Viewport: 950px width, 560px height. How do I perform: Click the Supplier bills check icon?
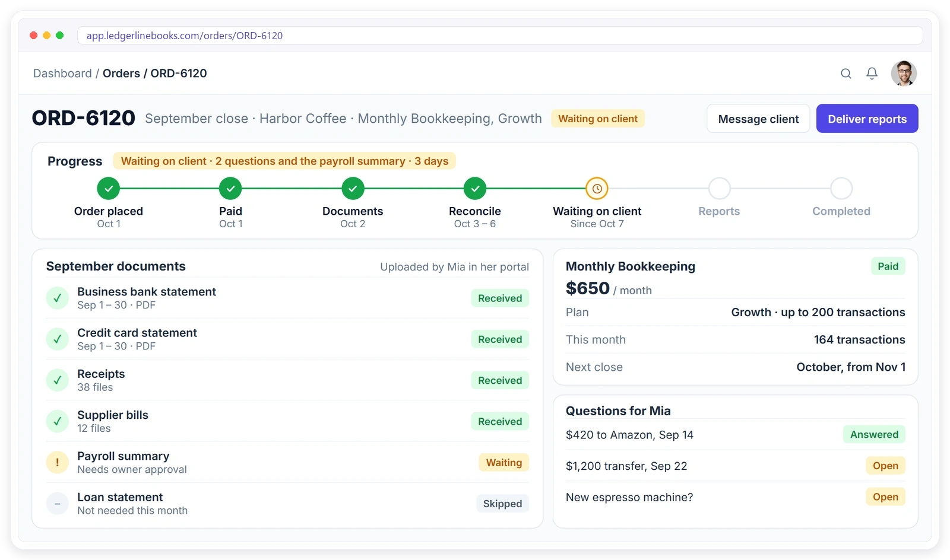[x=58, y=422]
